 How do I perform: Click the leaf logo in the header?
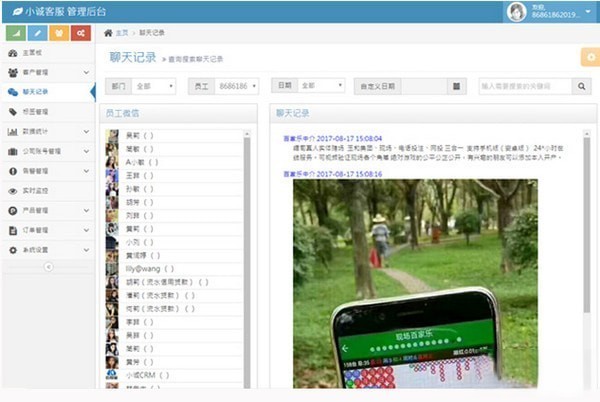(x=17, y=11)
